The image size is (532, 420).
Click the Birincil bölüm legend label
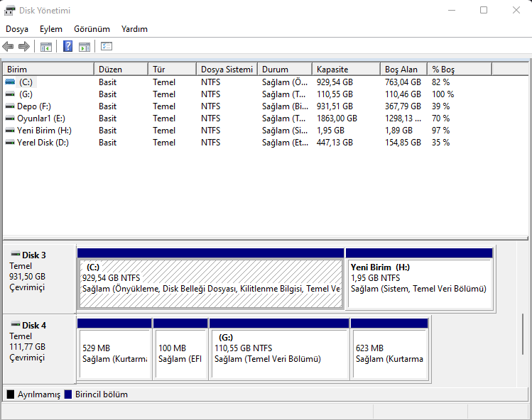pyautogui.click(x=102, y=394)
